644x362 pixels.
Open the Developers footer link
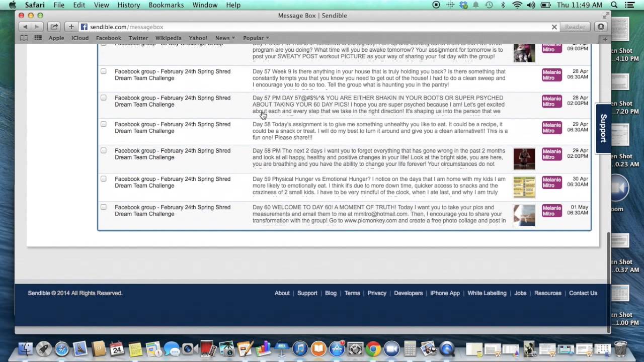pyautogui.click(x=408, y=293)
